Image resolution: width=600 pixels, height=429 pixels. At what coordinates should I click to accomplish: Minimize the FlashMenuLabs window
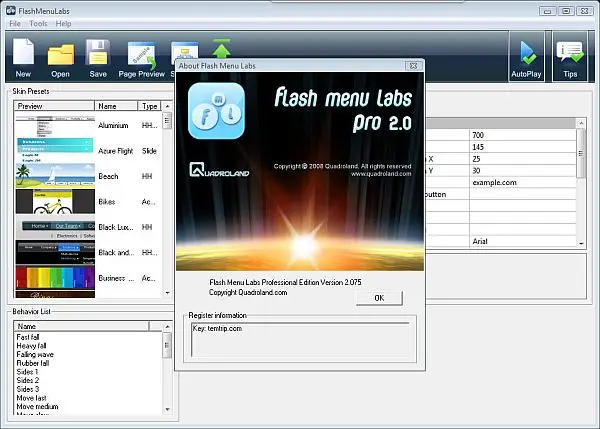click(x=547, y=11)
